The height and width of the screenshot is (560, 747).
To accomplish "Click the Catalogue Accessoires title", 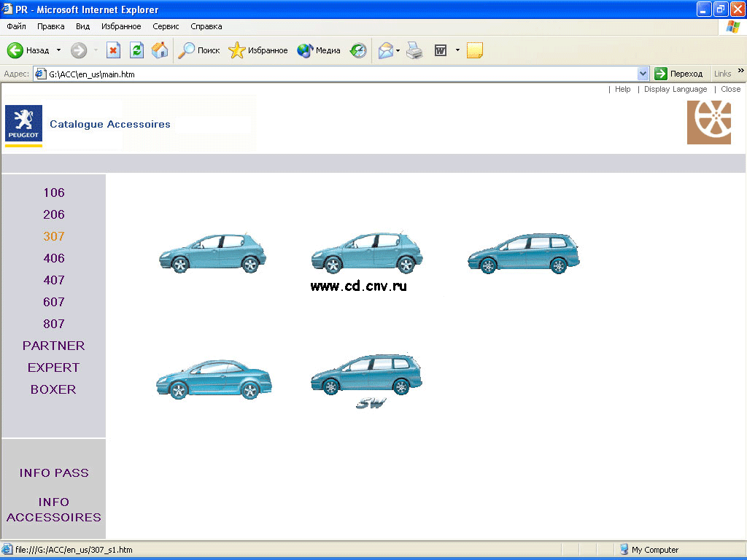I will pyautogui.click(x=110, y=124).
